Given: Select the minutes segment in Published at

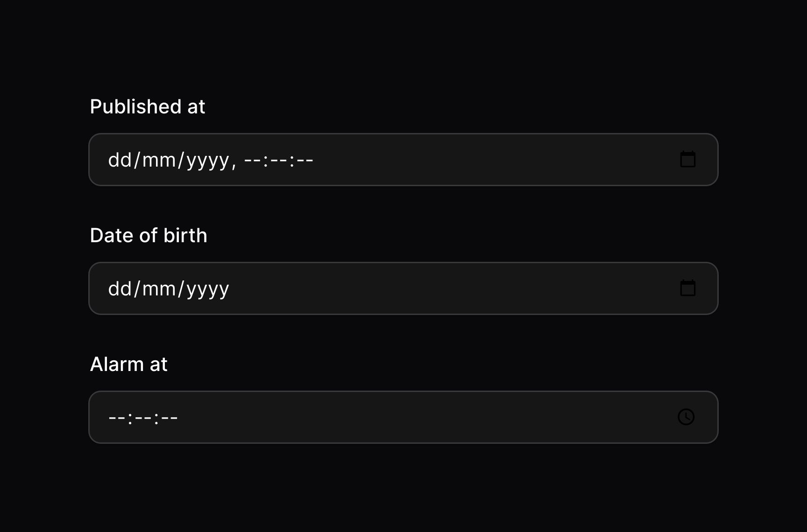Looking at the screenshot, I should 279,160.
